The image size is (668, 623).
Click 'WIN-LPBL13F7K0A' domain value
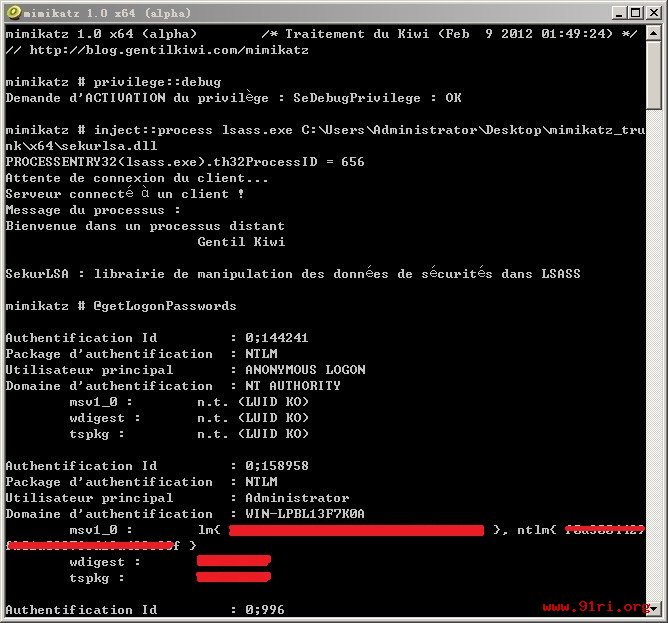pos(305,514)
